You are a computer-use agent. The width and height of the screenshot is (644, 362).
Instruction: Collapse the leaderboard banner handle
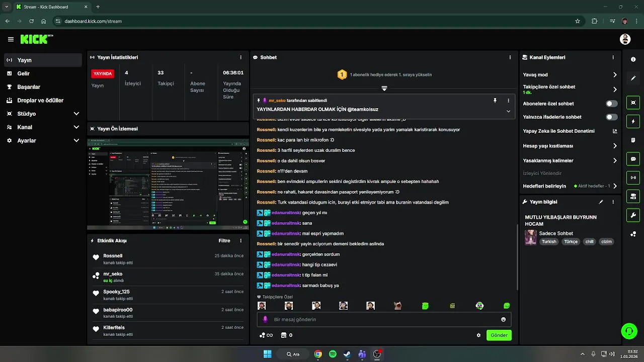[x=384, y=88]
